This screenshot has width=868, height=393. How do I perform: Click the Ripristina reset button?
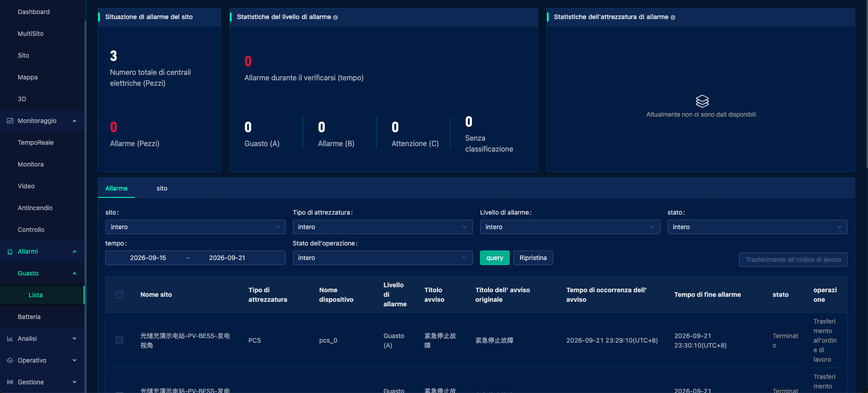click(x=533, y=258)
